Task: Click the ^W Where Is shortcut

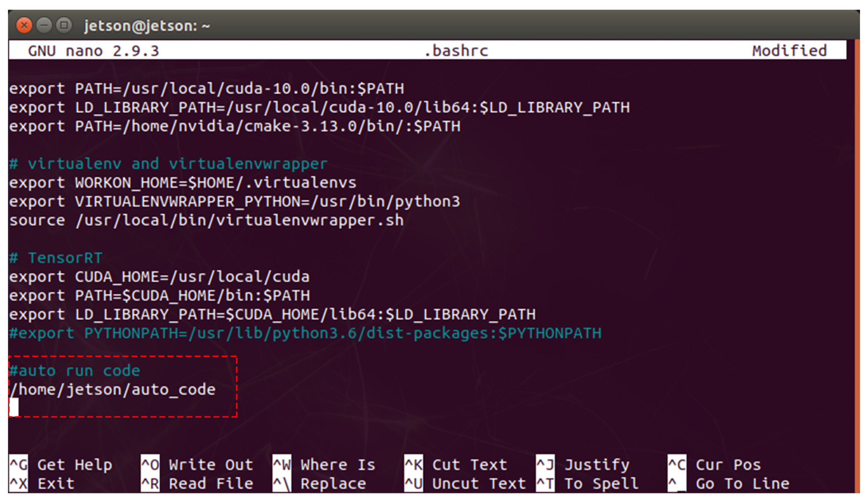Action: (x=324, y=465)
